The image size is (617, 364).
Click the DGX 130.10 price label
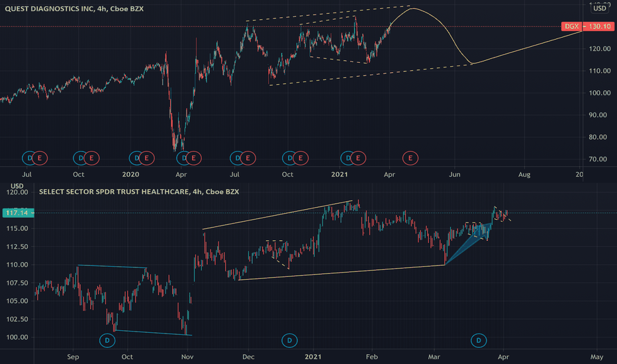pyautogui.click(x=587, y=26)
